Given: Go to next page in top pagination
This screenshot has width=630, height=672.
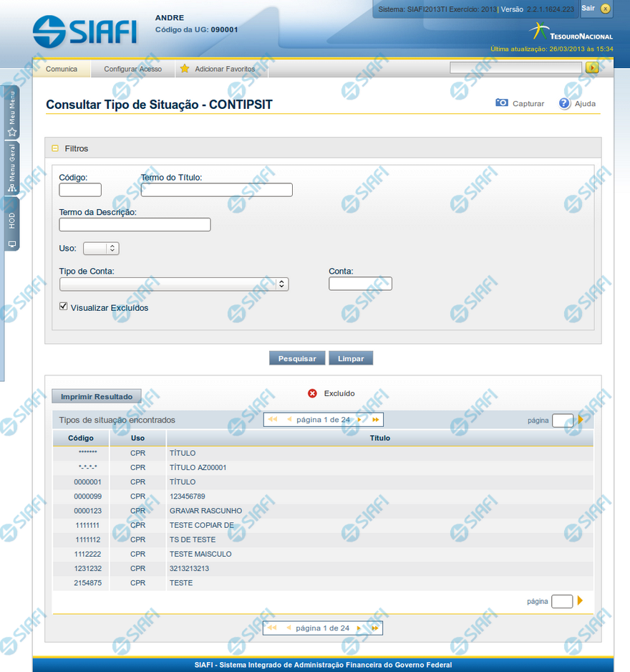Looking at the screenshot, I should [x=359, y=420].
